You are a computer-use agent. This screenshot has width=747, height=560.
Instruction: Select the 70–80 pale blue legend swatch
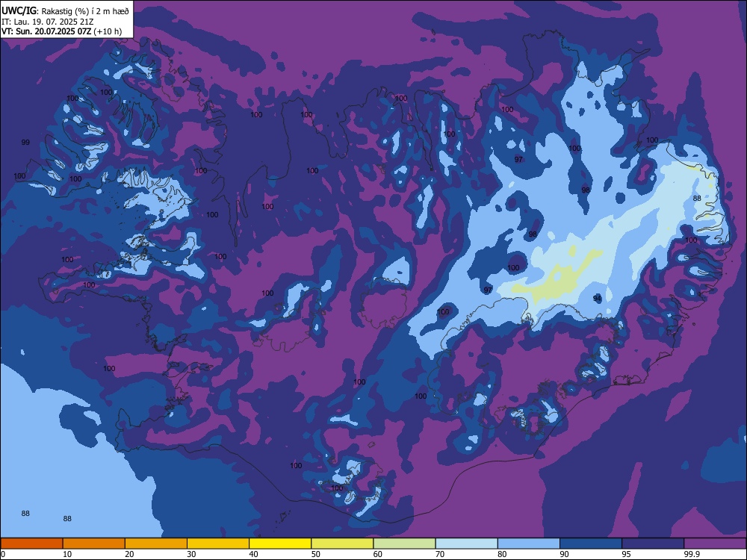(x=466, y=544)
